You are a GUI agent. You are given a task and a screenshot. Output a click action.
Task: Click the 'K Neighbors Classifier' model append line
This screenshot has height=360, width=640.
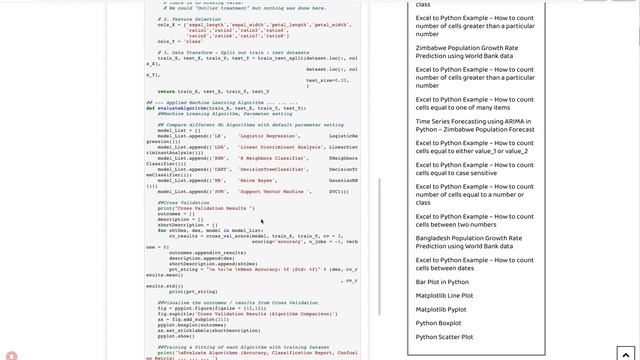coord(258,158)
